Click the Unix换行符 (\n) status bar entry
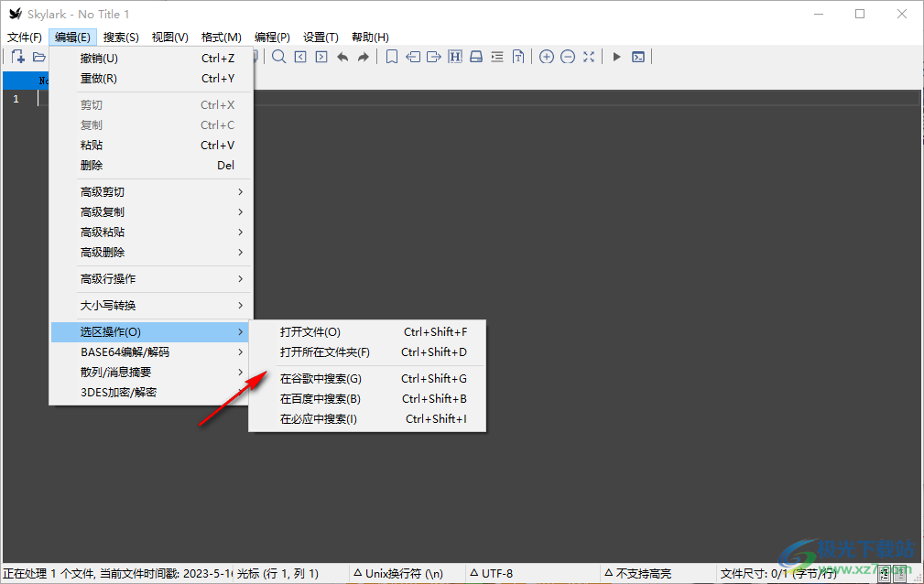Image resolution: width=924 pixels, height=584 pixels. coord(398,573)
